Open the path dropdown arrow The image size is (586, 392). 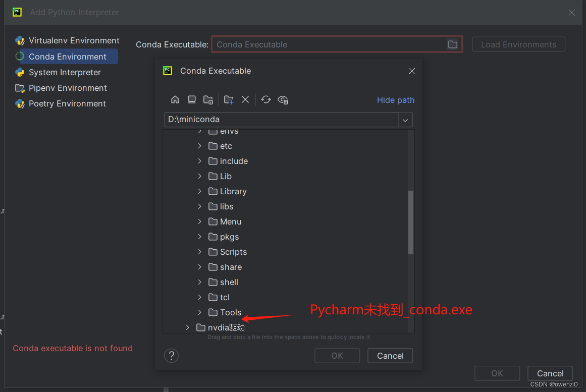click(x=405, y=120)
